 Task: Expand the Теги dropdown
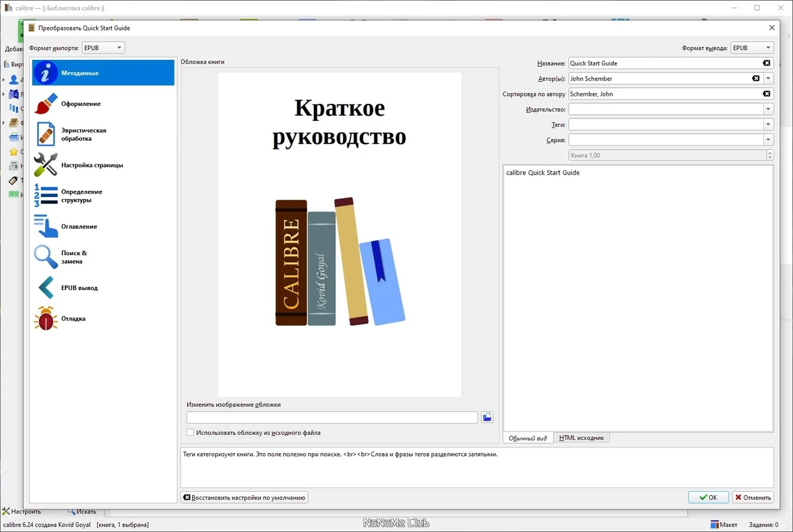click(769, 124)
